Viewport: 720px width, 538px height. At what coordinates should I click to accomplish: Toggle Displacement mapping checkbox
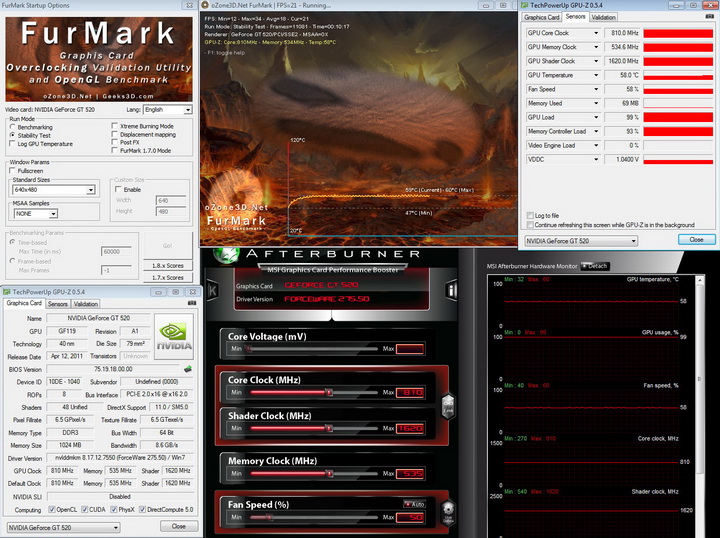pos(115,134)
